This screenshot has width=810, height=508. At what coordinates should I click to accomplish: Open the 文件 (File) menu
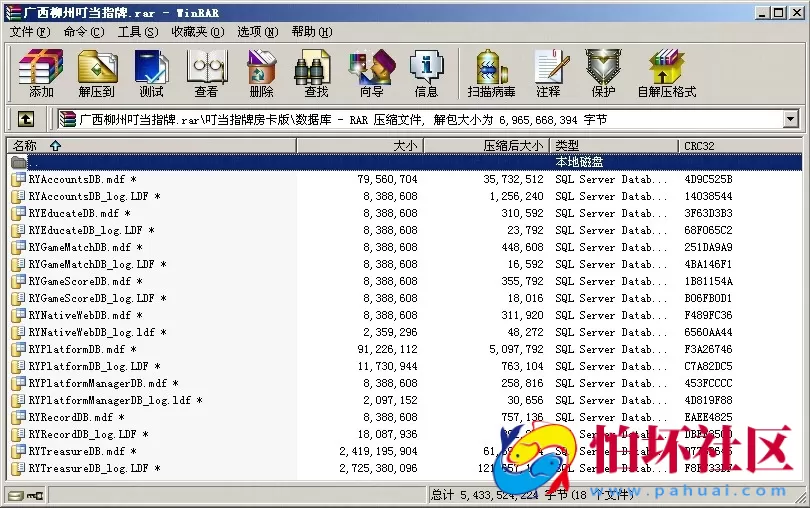[29, 32]
